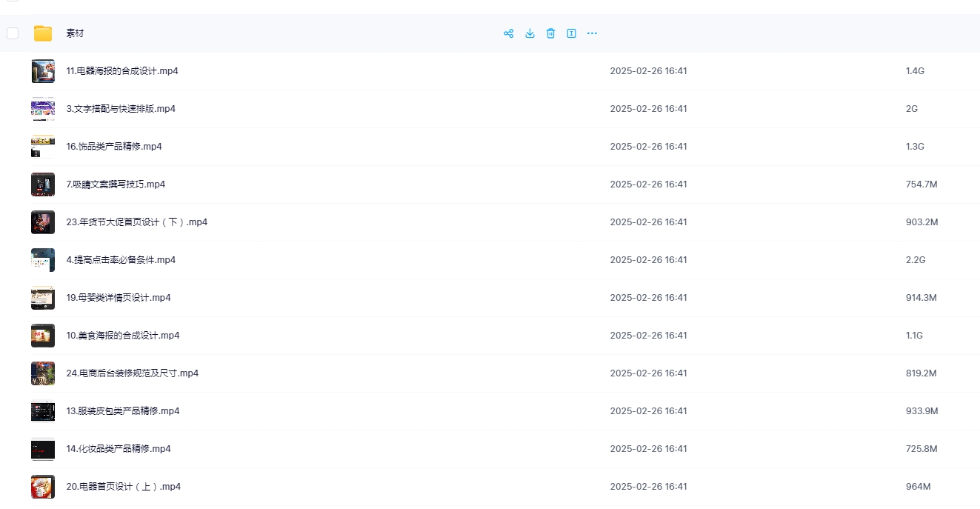This screenshot has height=509, width=980.
Task: Click file name 3.文字搭配与快速排版.mp4
Action: tap(121, 109)
